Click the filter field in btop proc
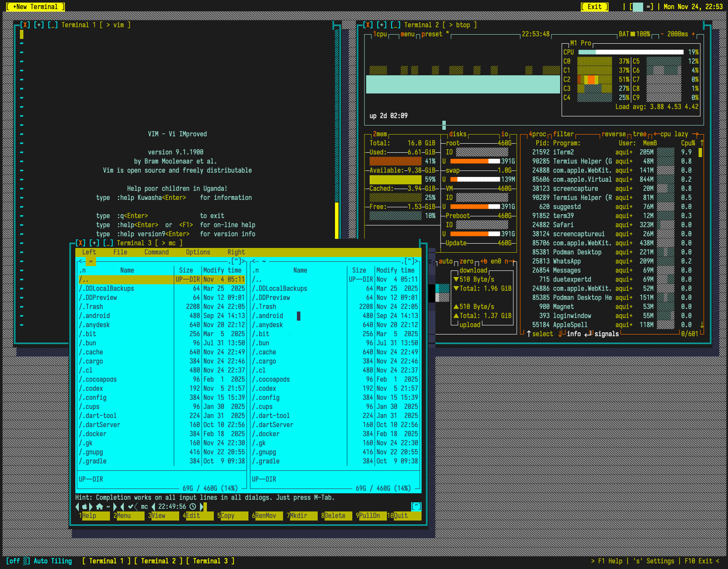Screen dimensions: 728x569 [x=564, y=134]
